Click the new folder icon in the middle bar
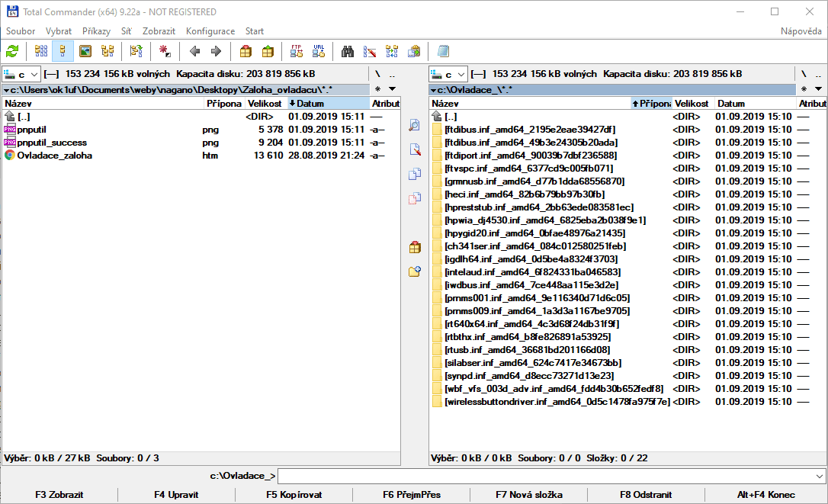 pyautogui.click(x=415, y=271)
